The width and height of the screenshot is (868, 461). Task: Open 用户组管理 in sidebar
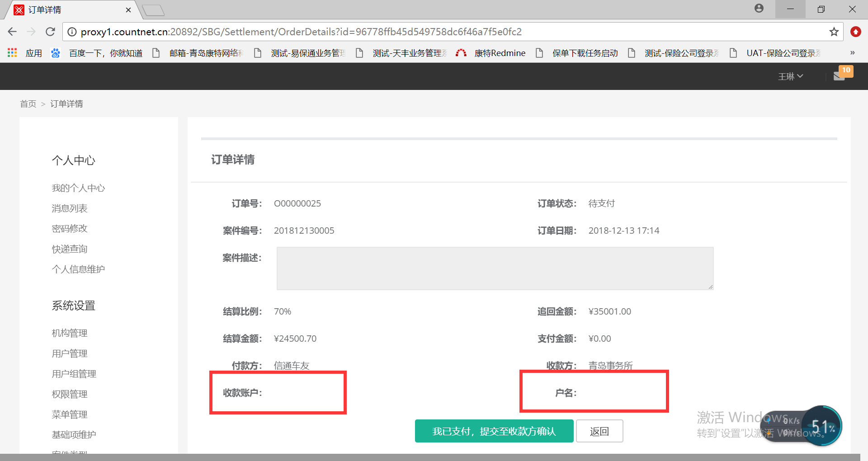point(74,374)
